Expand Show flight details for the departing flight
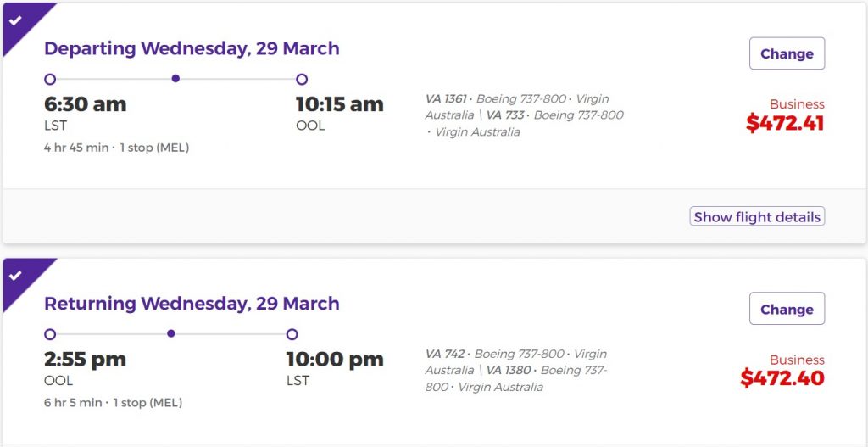The height and width of the screenshot is (447, 868). tap(757, 217)
